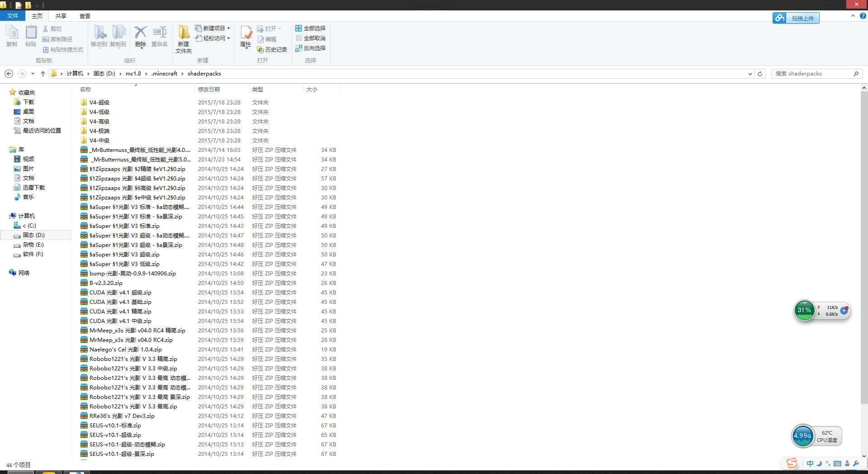Click the Cut (剪切) command
This screenshot has width=868, height=474.
52,28
